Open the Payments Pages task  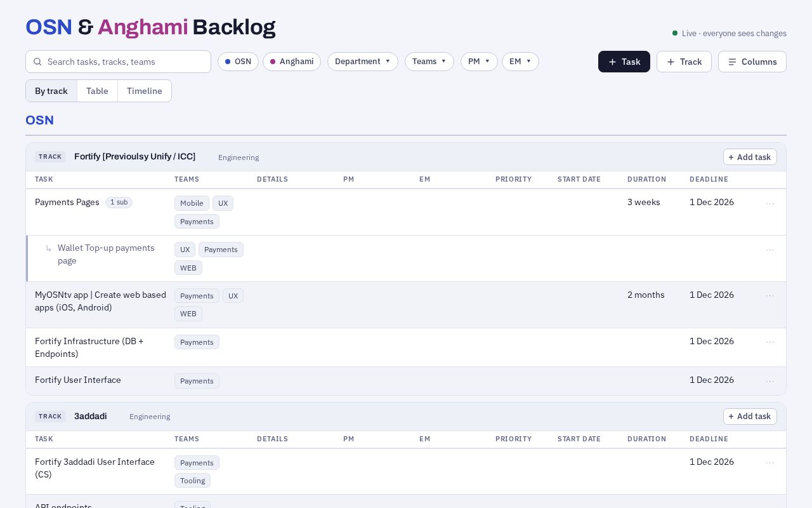pyautogui.click(x=67, y=202)
